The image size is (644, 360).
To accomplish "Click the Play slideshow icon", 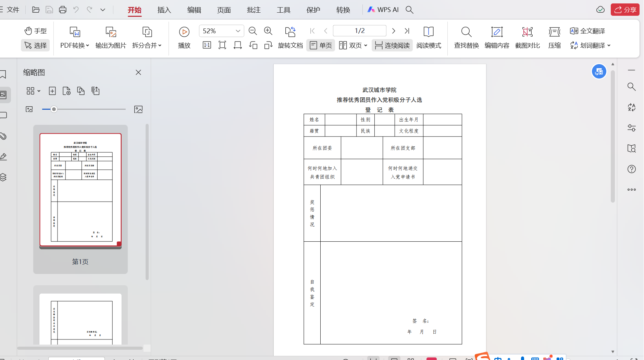I will click(x=184, y=32).
